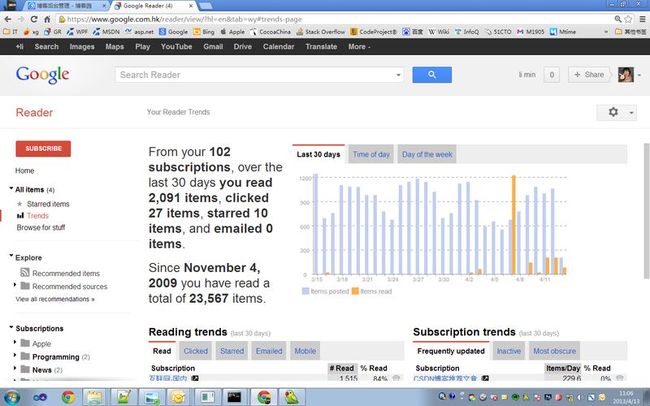The height and width of the screenshot is (406, 650).
Task: Expand the Programming subscription folder
Action: (x=15, y=355)
